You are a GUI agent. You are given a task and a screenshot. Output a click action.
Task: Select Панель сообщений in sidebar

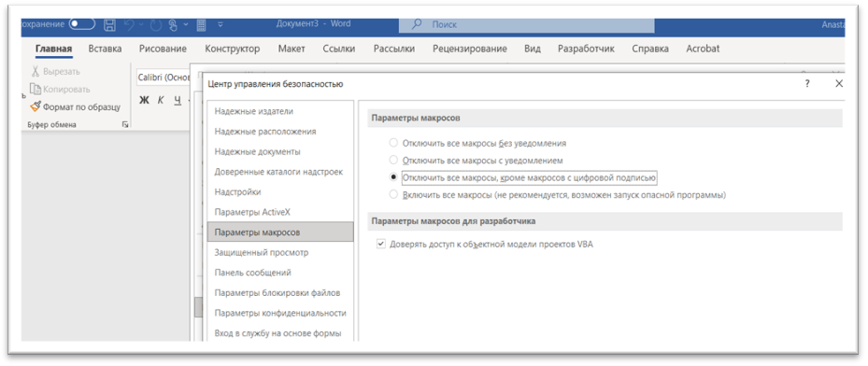click(x=280, y=273)
